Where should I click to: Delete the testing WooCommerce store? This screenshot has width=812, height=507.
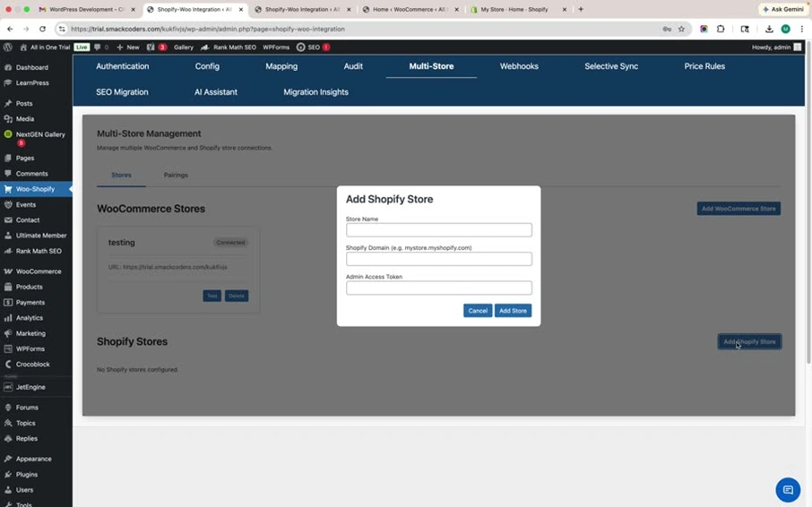tap(236, 296)
